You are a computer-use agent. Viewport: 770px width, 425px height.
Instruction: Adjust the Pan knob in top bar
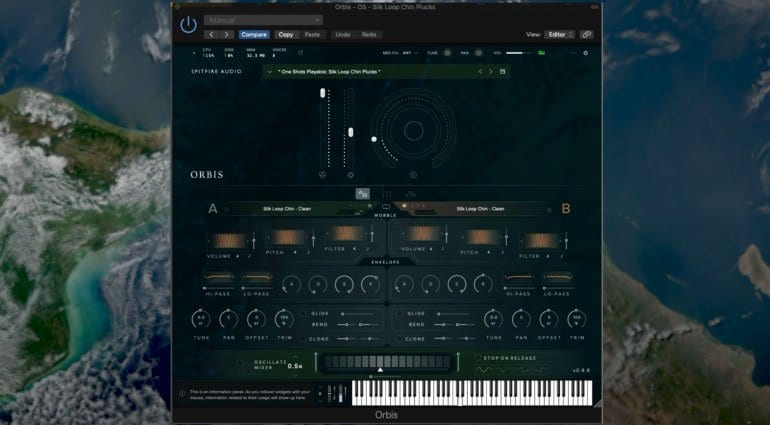point(479,53)
